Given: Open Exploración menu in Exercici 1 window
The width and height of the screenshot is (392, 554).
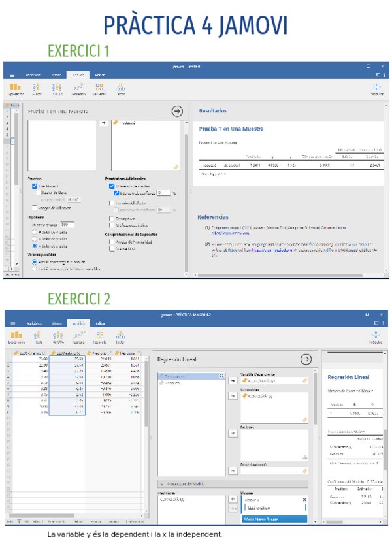Looking at the screenshot, I should 16,90.
